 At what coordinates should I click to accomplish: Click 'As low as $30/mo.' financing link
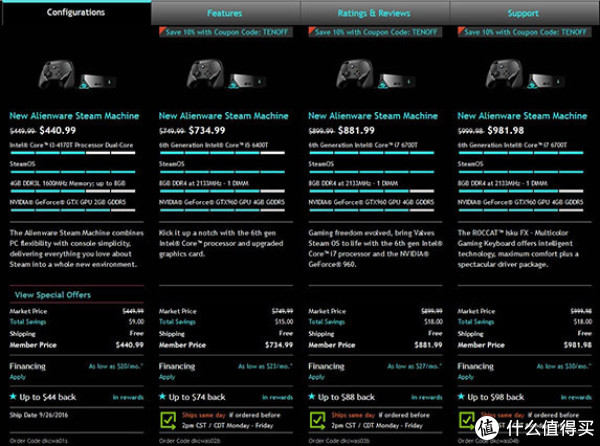564,366
